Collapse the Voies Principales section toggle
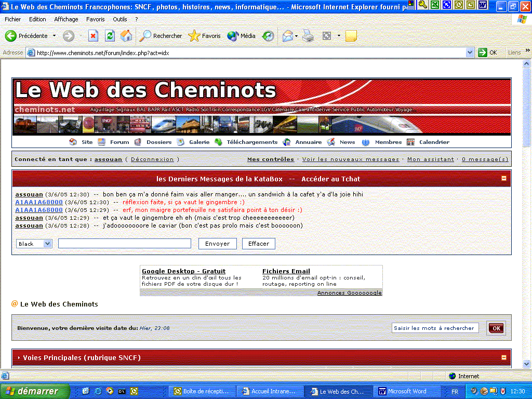The height and width of the screenshot is (399, 532). [x=503, y=357]
